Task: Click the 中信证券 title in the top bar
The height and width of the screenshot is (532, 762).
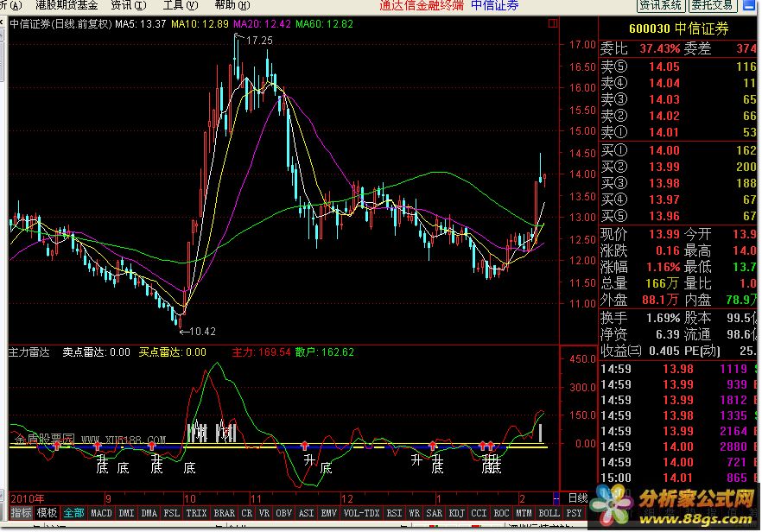Action: (495, 5)
